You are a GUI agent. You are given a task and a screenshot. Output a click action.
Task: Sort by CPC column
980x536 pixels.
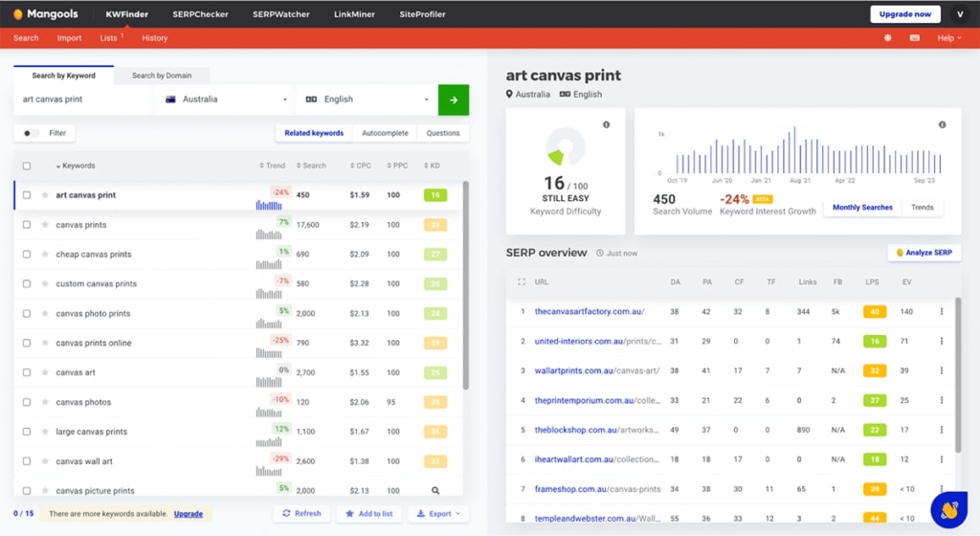point(361,166)
